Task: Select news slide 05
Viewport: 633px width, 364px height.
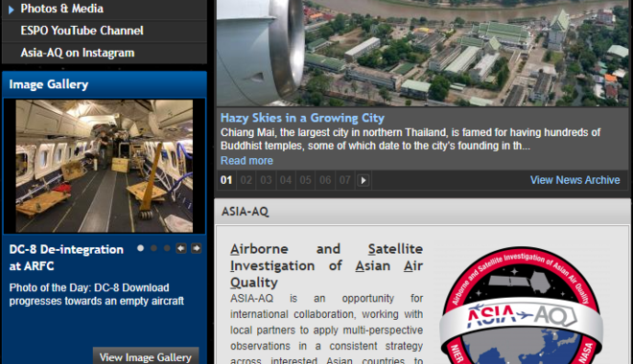Action: pos(306,180)
